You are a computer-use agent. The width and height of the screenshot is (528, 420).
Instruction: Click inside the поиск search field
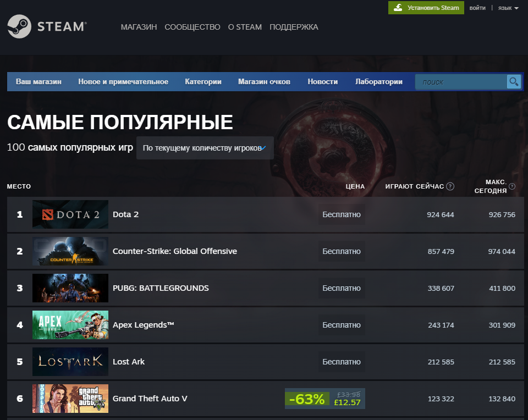[x=461, y=82]
